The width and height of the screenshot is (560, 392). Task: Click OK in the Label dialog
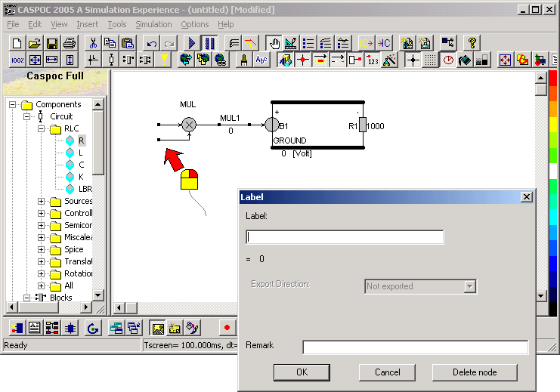tap(302, 372)
